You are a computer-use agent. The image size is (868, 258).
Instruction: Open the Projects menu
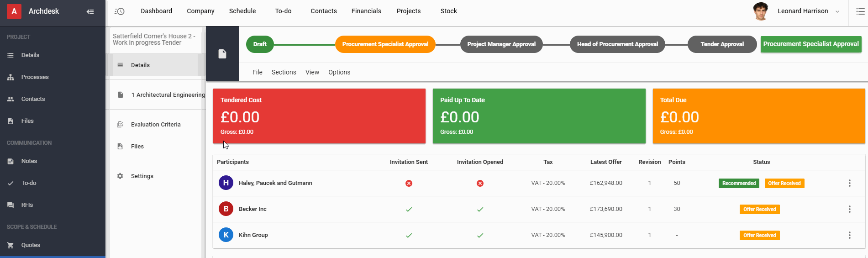[x=409, y=11]
